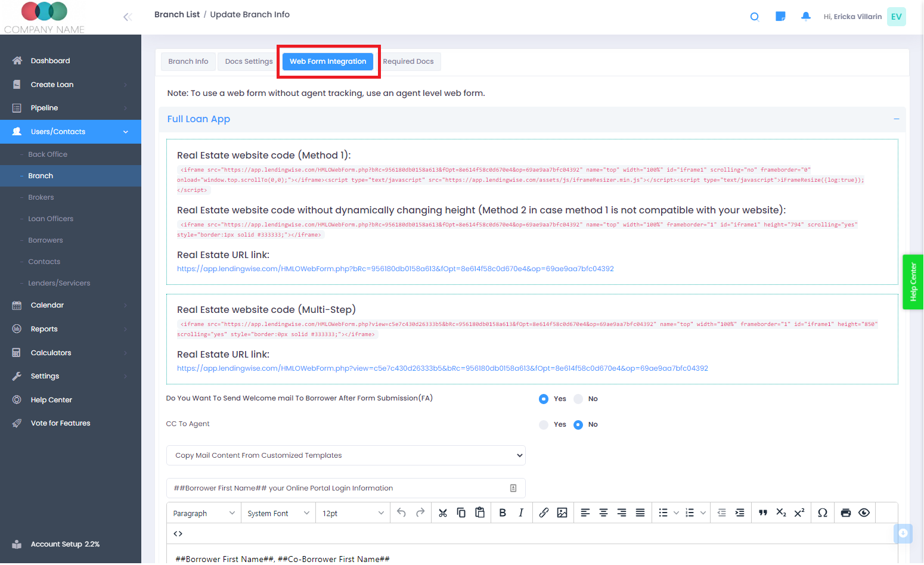
Task: Click the email subject input field
Action: pyautogui.click(x=346, y=488)
